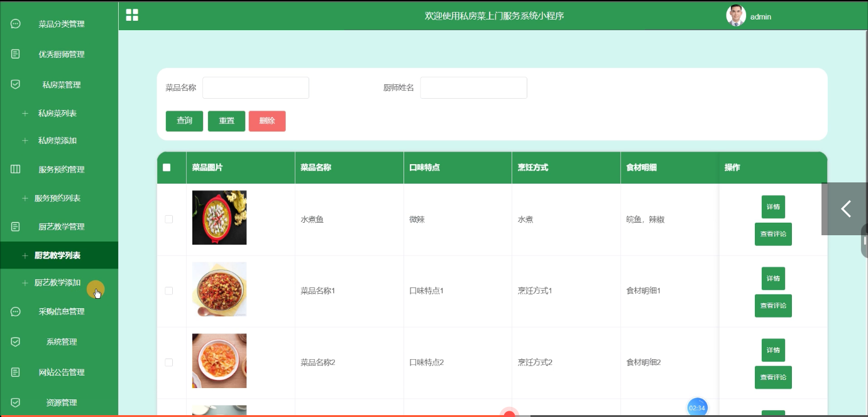Open the 菜品名称2 dish image thumbnail
The image size is (868, 417).
click(219, 361)
